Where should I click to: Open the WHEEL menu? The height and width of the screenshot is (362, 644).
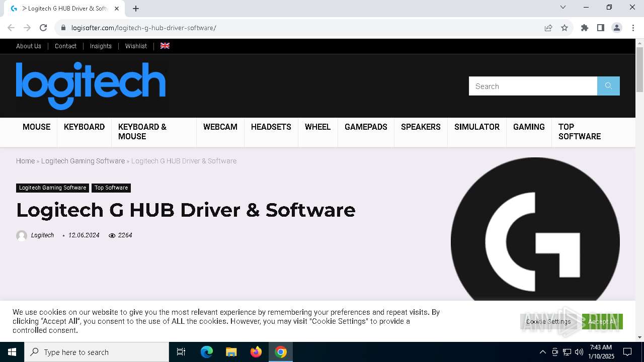(x=318, y=127)
